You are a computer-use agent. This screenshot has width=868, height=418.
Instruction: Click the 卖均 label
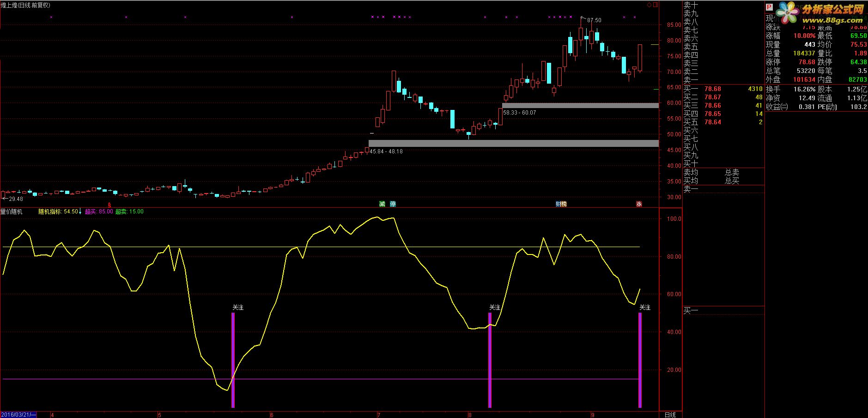pos(691,172)
